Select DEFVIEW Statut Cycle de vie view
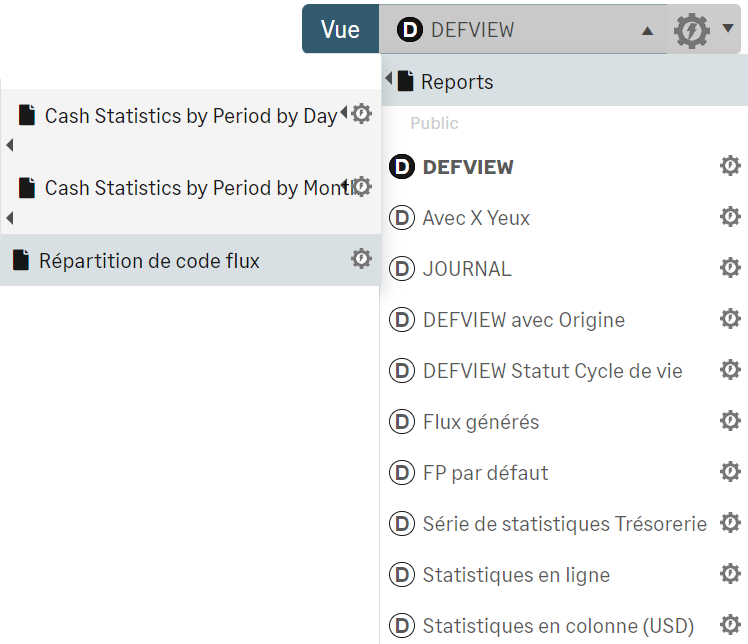 click(552, 371)
